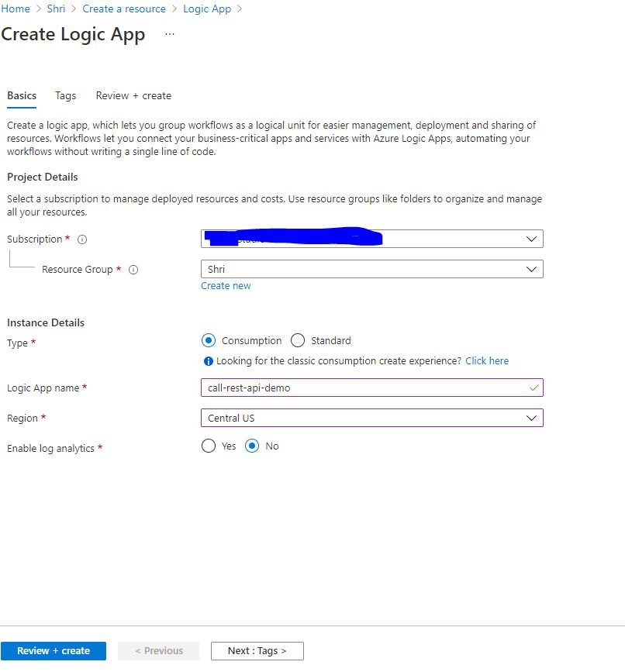Image resolution: width=625 pixels, height=672 pixels.
Task: Click here for classic consumption experience
Action: point(487,360)
